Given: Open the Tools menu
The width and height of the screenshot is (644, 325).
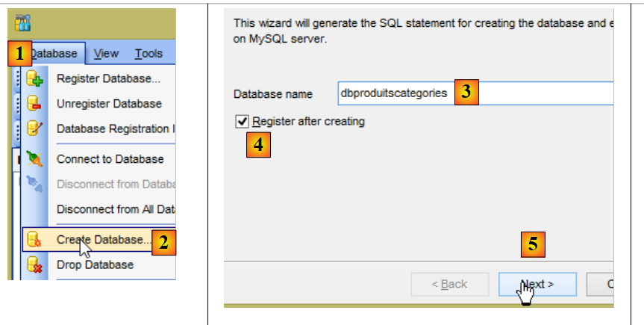Looking at the screenshot, I should point(149,54).
